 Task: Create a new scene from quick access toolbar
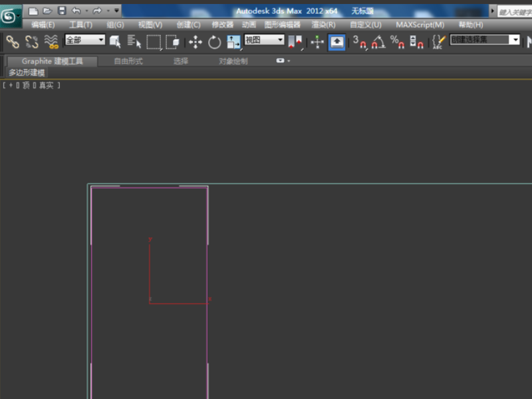pyautogui.click(x=33, y=11)
